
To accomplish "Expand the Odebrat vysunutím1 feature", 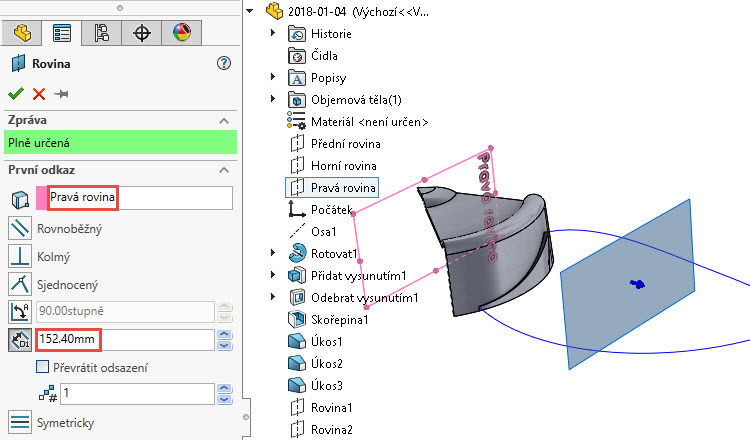I will pyautogui.click(x=273, y=297).
